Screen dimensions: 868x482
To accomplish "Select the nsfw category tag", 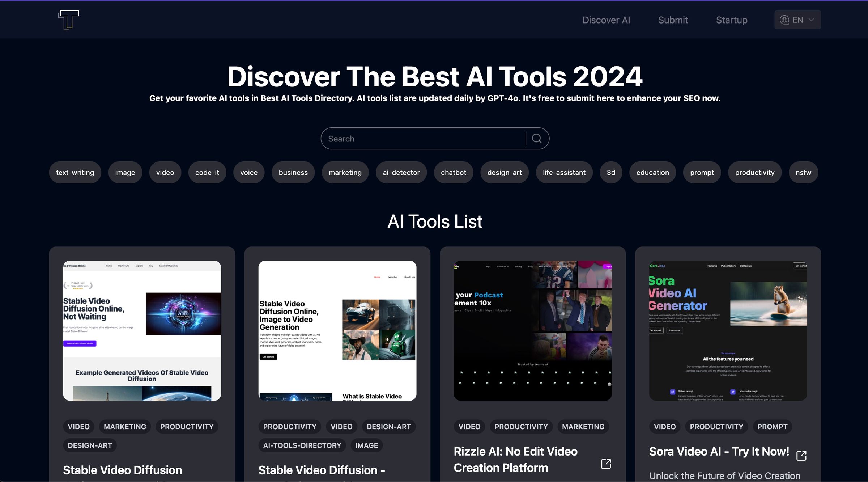I will coord(803,172).
